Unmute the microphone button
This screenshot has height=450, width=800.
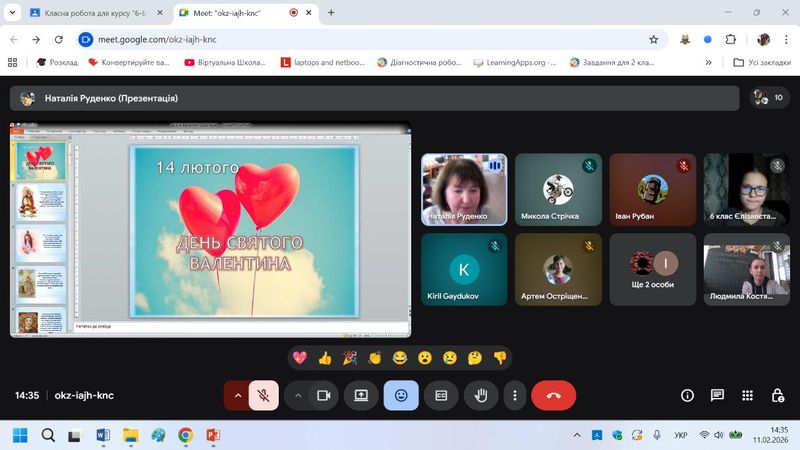pyautogui.click(x=263, y=395)
